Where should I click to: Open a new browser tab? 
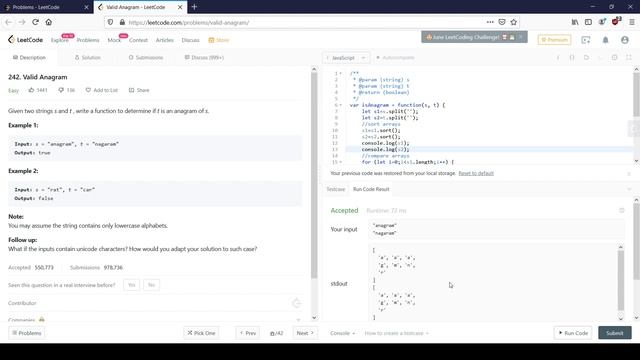click(x=194, y=7)
